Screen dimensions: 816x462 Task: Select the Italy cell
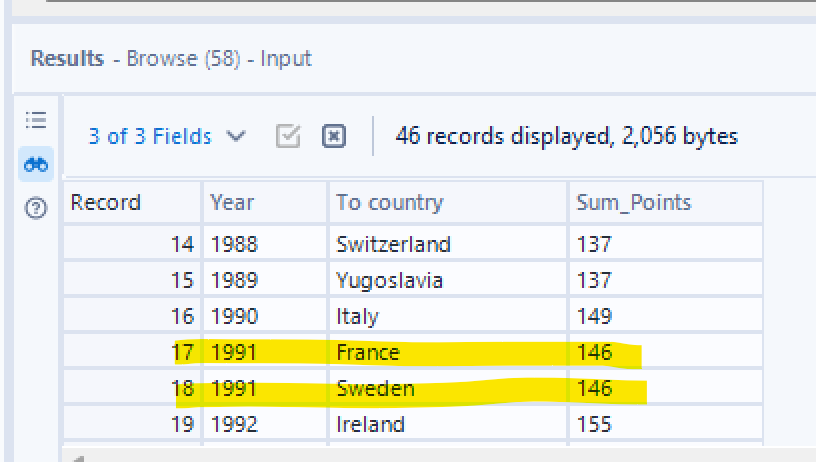click(448, 316)
